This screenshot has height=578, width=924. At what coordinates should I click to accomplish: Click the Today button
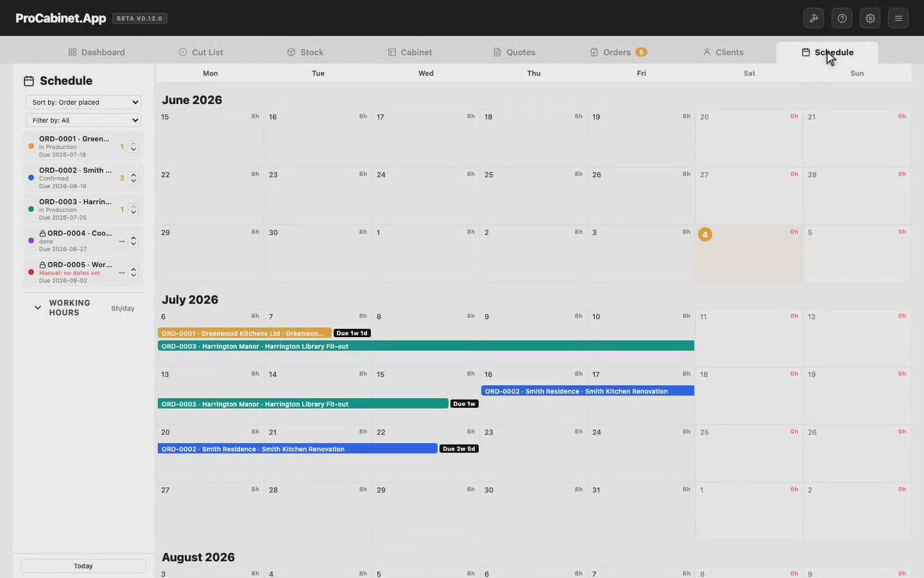click(83, 566)
